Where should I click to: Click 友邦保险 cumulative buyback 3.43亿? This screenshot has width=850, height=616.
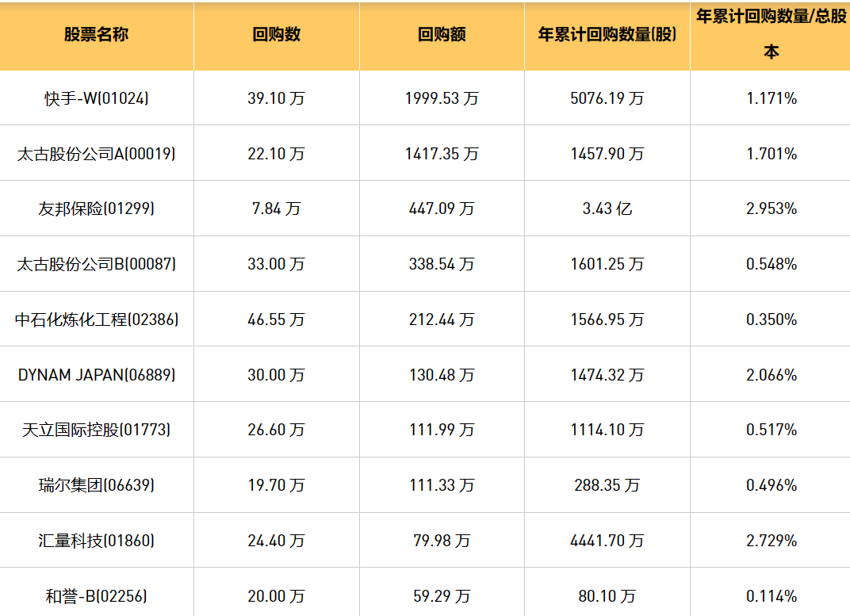pos(607,209)
